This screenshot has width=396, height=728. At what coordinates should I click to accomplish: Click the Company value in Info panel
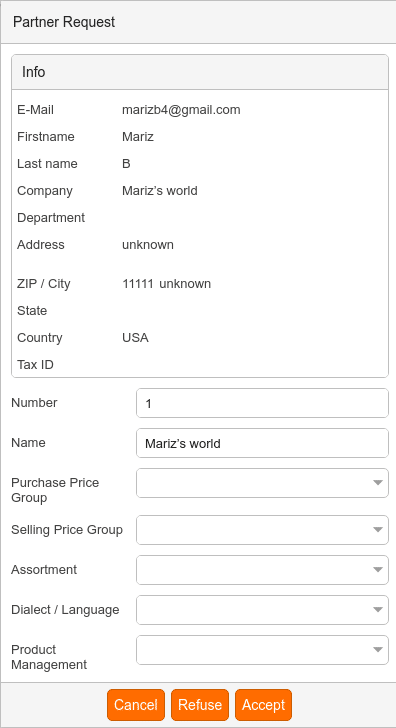[x=160, y=191]
